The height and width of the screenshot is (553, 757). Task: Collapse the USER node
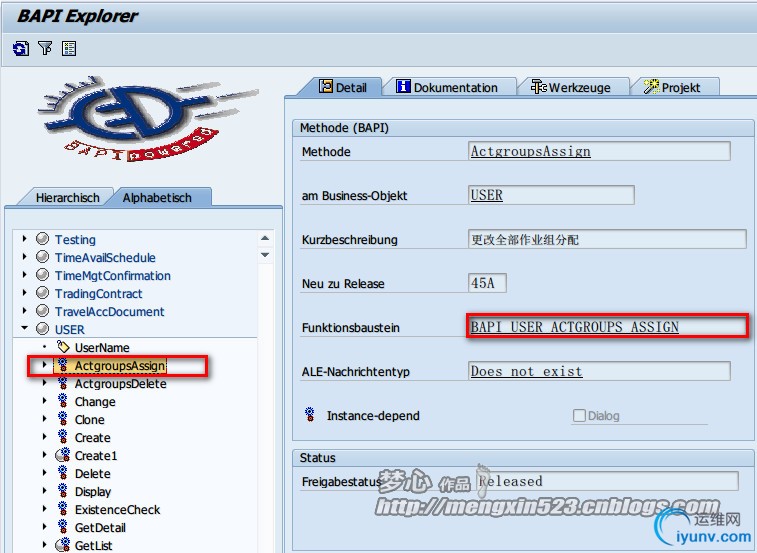(24, 328)
